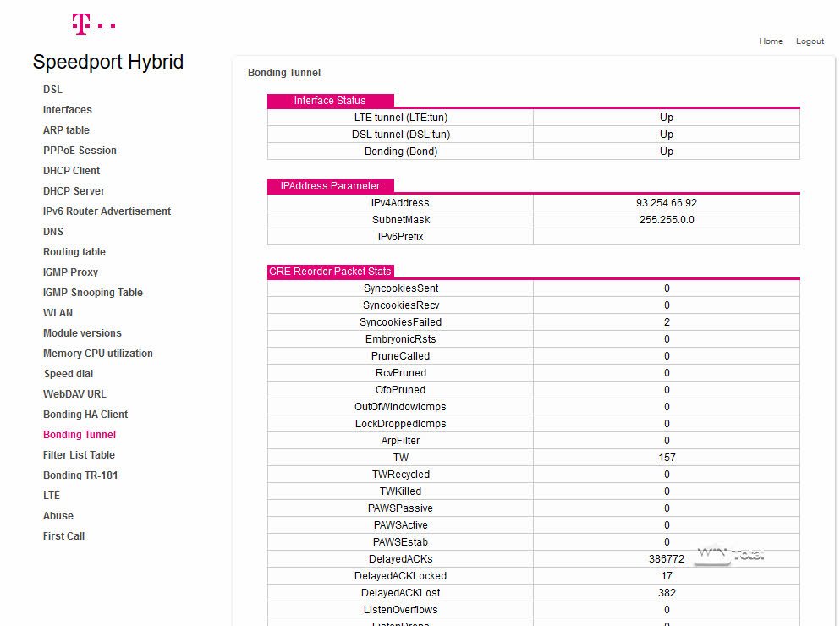The height and width of the screenshot is (626, 840).
Task: Open IGMP Snooping Table page
Action: click(x=93, y=293)
